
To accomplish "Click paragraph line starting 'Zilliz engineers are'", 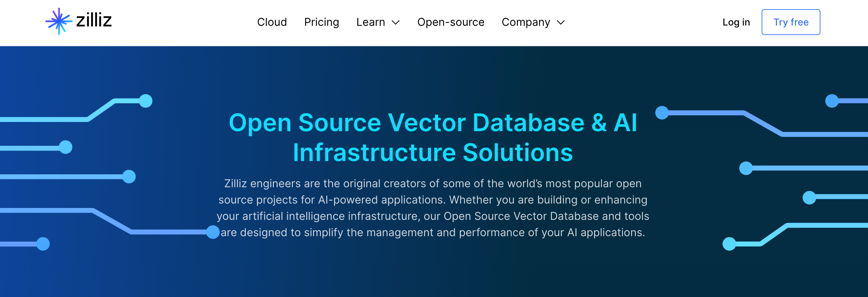I will [433, 184].
